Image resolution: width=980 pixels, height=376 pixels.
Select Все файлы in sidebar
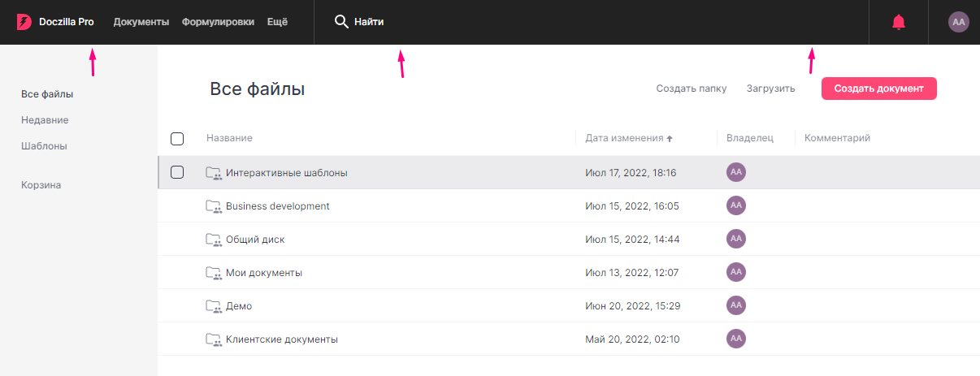[47, 94]
